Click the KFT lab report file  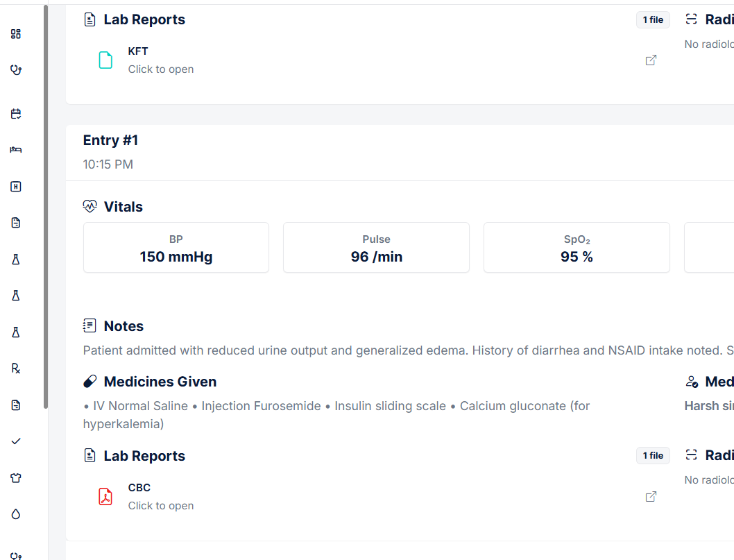pos(138,51)
